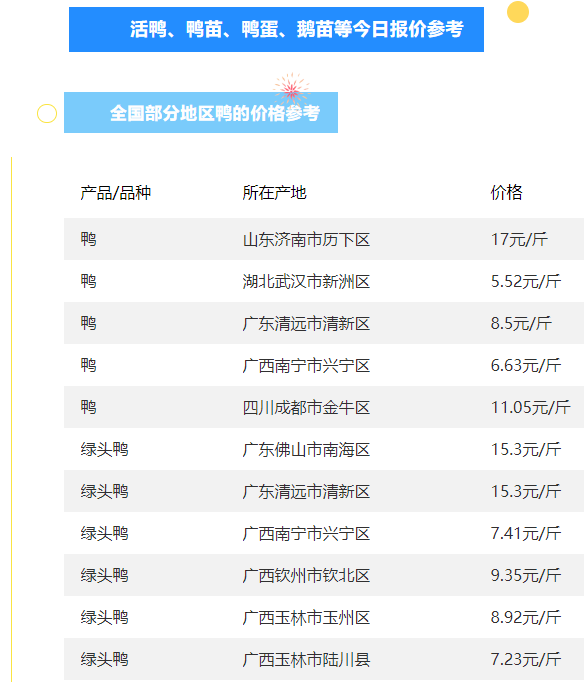Click the 广西玉林市陆川县 location cell
This screenshot has width=584, height=682.
click(x=306, y=659)
